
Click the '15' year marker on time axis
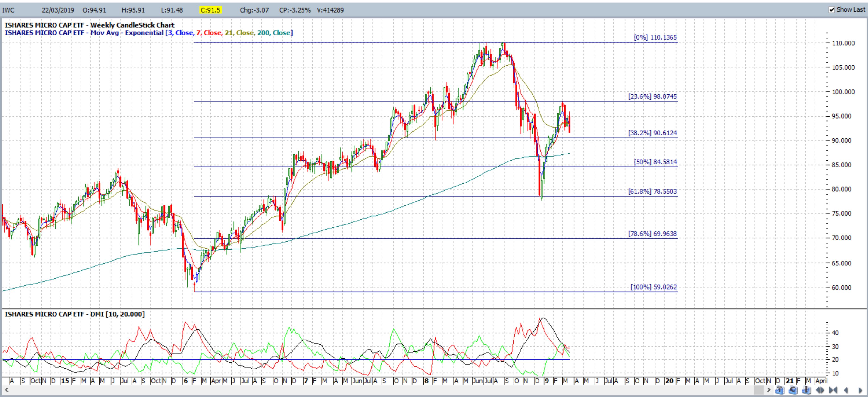click(65, 381)
